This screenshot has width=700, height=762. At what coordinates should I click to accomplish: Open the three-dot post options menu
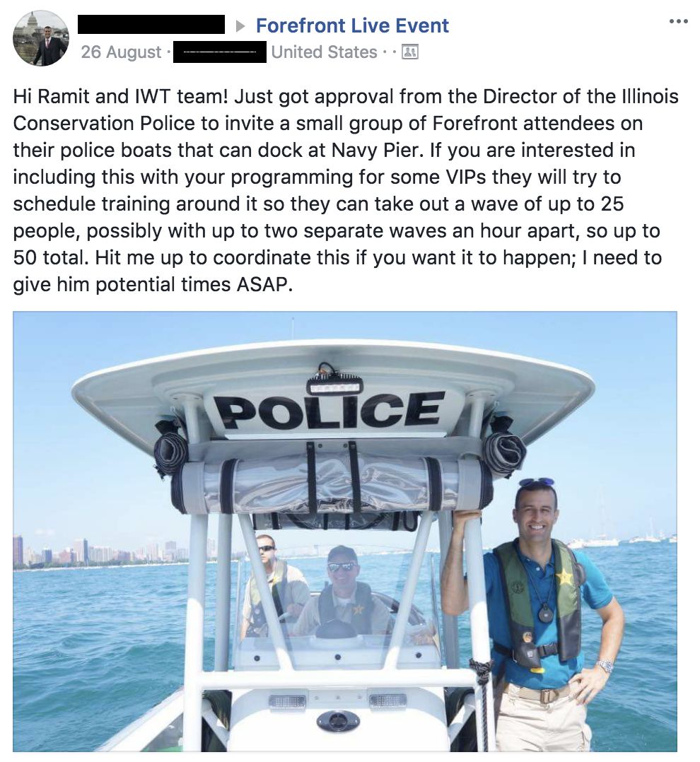point(679,21)
